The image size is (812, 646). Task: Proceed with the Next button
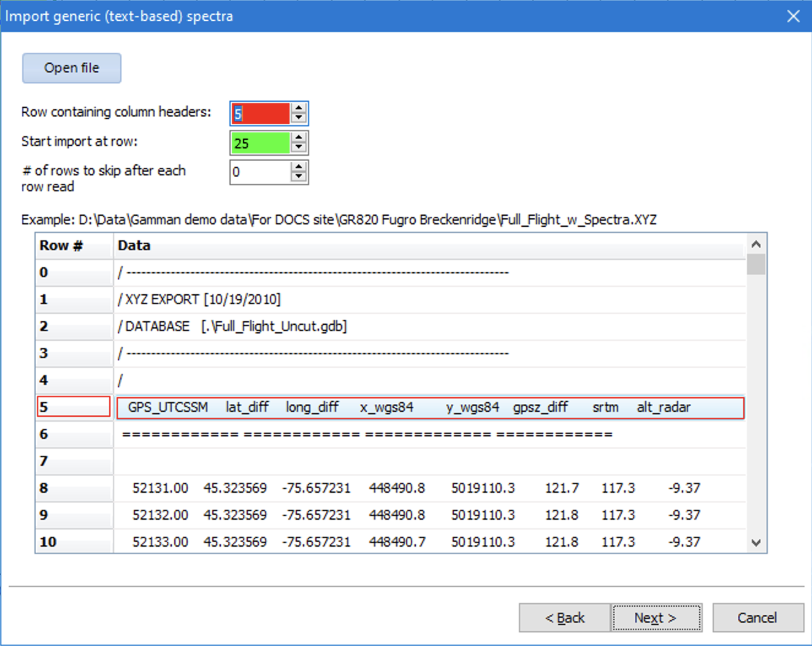click(x=656, y=618)
